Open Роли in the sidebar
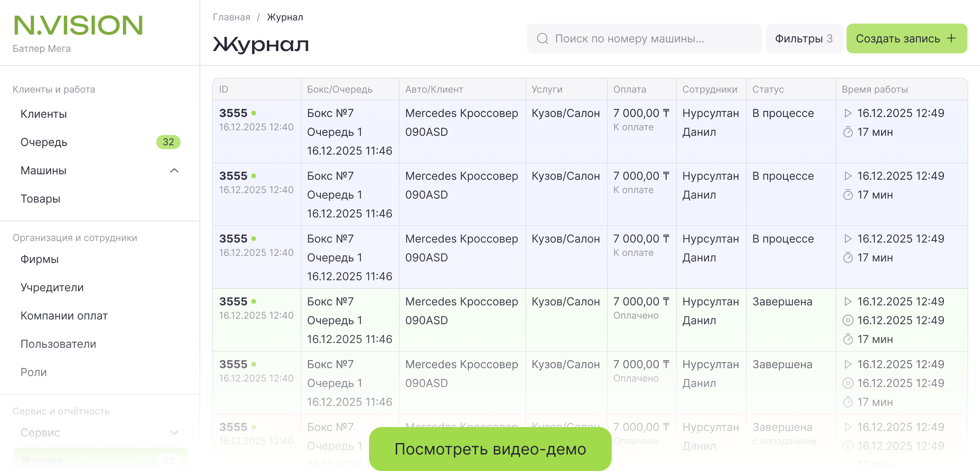The height and width of the screenshot is (471, 980). point(34,372)
